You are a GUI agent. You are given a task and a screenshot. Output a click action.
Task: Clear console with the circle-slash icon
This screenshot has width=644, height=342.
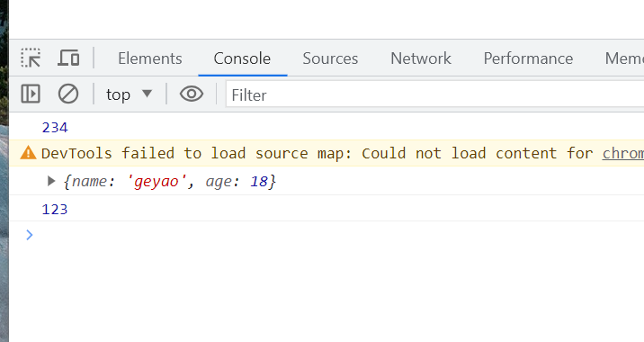point(68,94)
